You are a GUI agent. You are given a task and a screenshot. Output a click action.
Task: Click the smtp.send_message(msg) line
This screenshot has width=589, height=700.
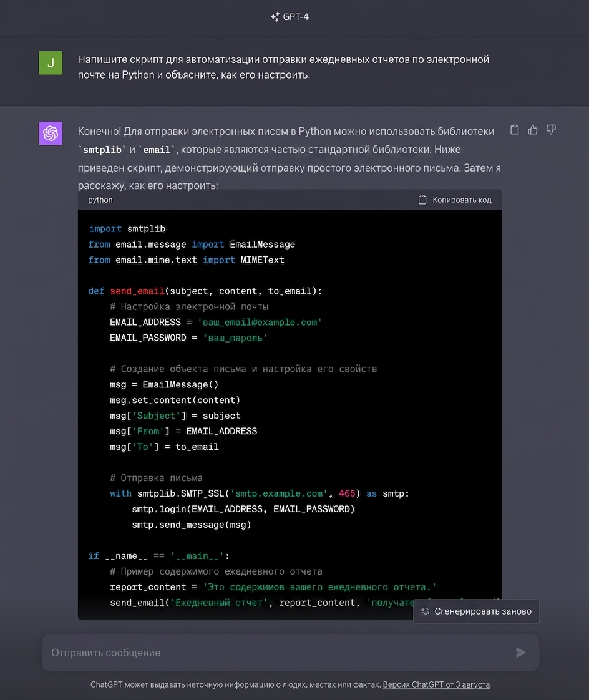click(x=192, y=525)
